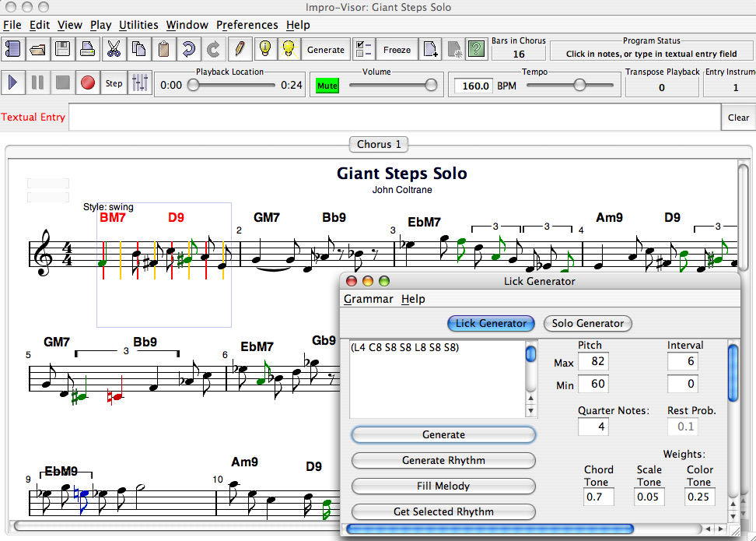Viewport: 756px width, 541px height.
Task: Click the Color Tone weight field 0.25
Action: [699, 497]
